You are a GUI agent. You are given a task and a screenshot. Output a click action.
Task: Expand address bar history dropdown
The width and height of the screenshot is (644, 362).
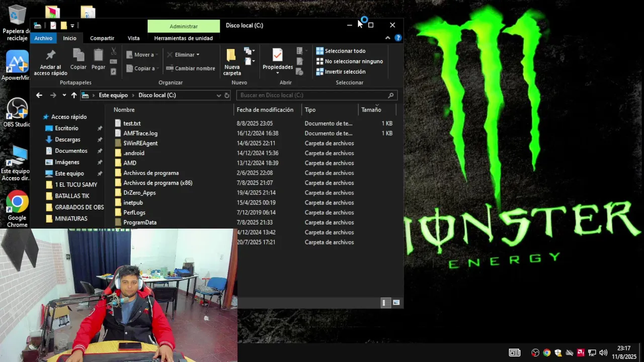[218, 95]
